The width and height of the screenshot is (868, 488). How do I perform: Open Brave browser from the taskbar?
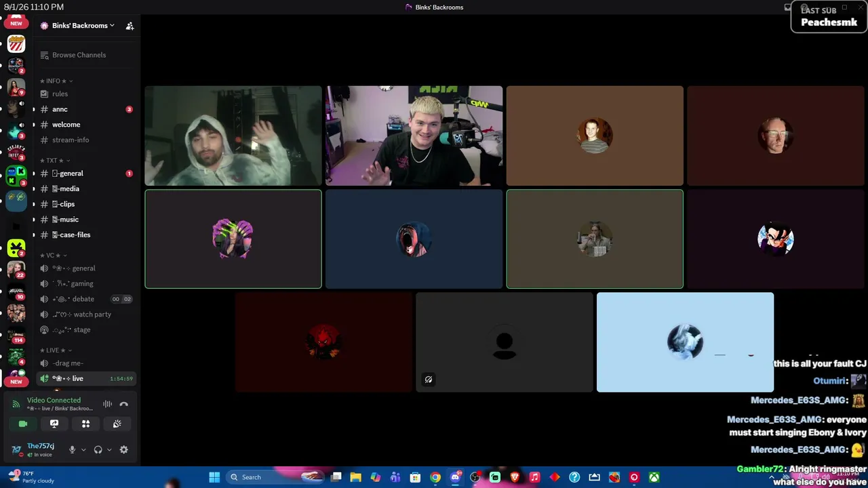515,477
